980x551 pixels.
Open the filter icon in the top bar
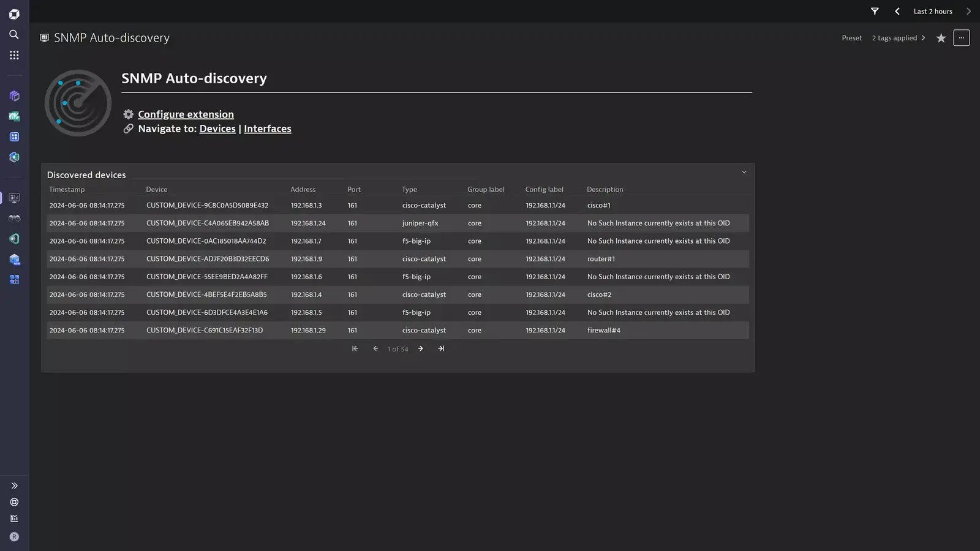[874, 11]
